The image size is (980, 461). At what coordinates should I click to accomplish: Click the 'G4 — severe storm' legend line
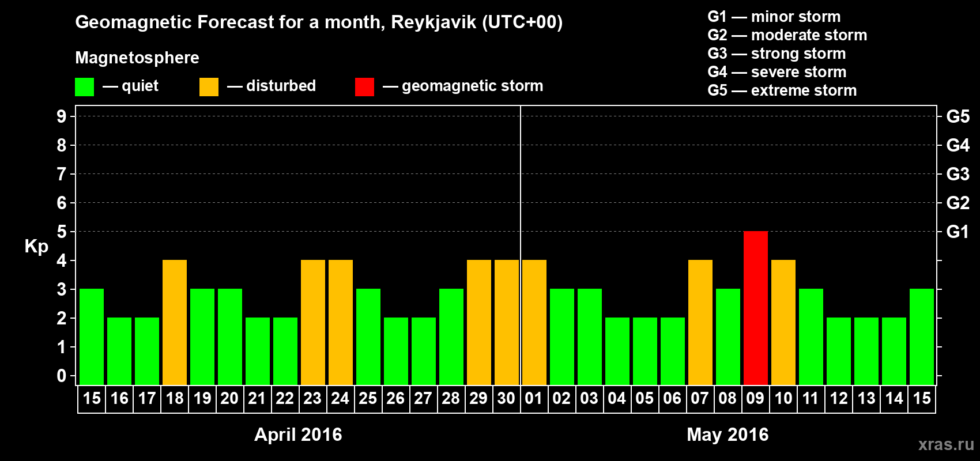(x=777, y=72)
